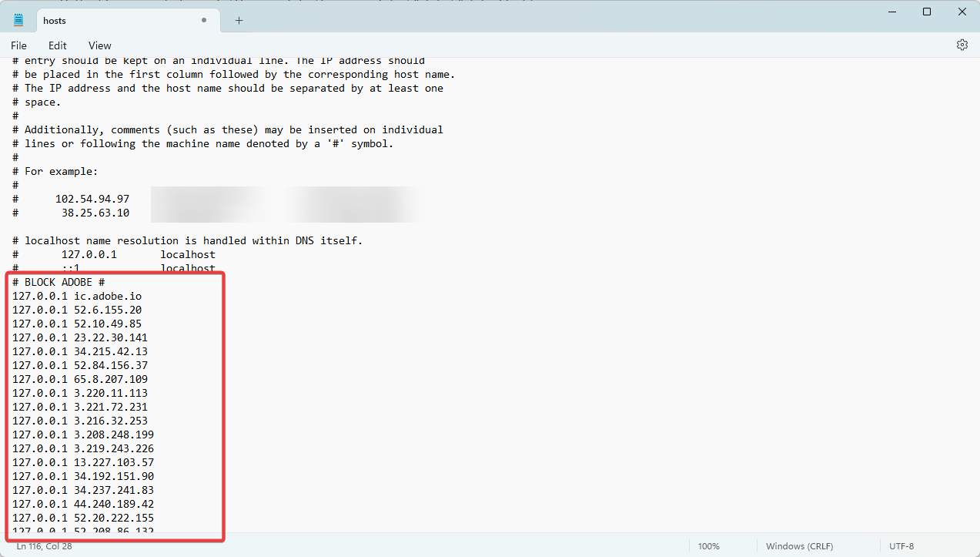Click the 100% zoom indicator in status bar

(707, 545)
